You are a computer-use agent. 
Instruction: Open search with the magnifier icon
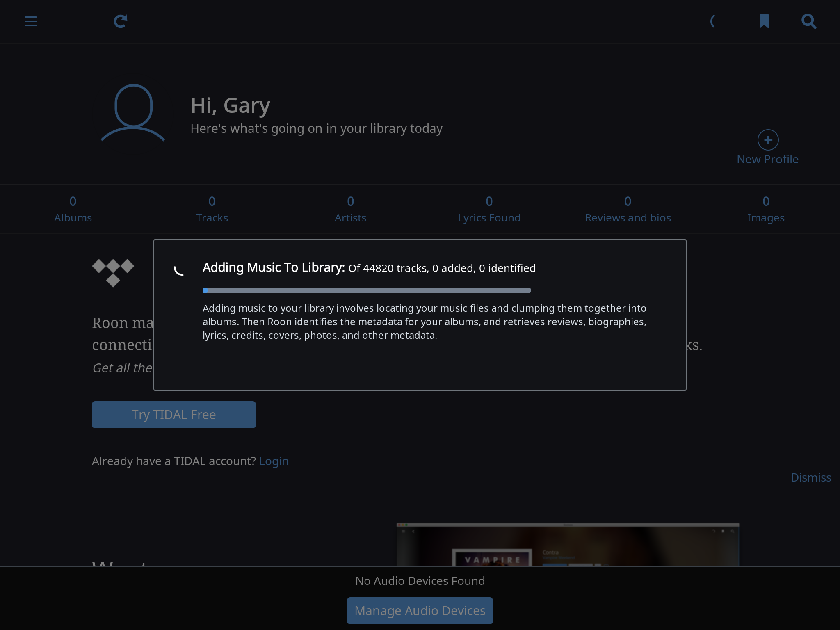(809, 21)
